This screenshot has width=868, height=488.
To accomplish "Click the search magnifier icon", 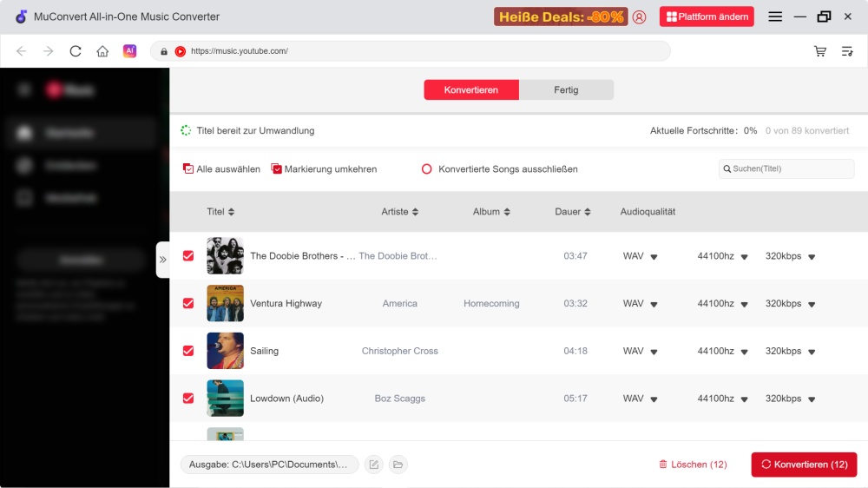I will (x=727, y=169).
